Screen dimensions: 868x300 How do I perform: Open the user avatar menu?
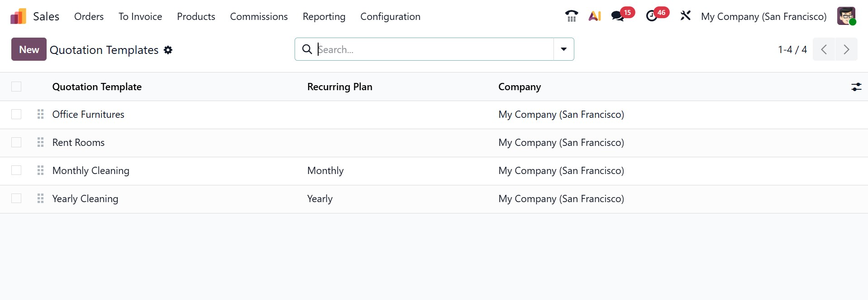(846, 16)
